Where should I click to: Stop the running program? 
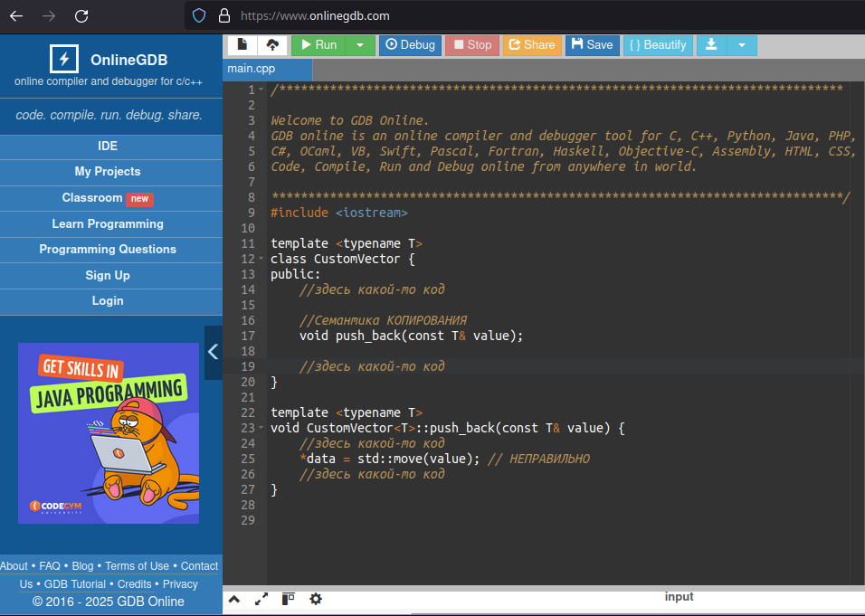tap(472, 45)
